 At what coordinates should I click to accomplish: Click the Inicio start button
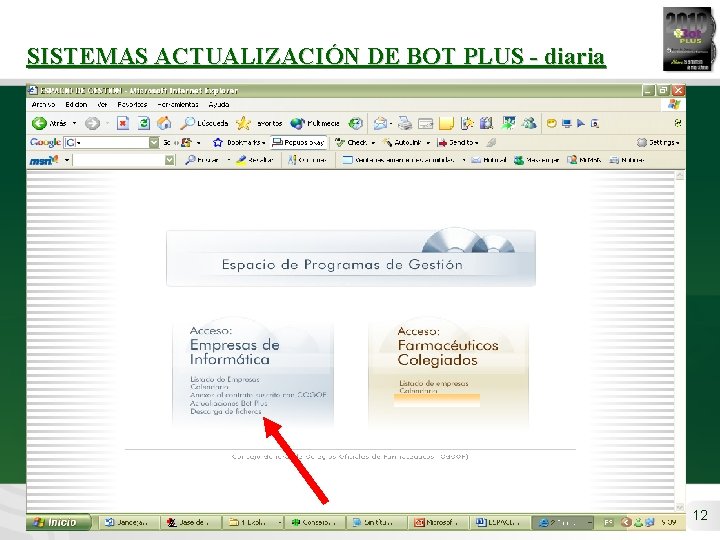pyautogui.click(x=58, y=522)
